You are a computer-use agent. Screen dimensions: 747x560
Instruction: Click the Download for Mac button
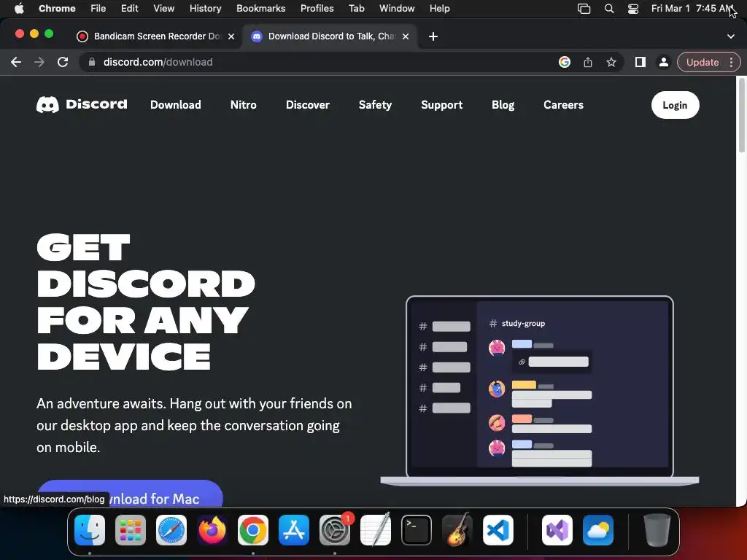[x=130, y=494]
